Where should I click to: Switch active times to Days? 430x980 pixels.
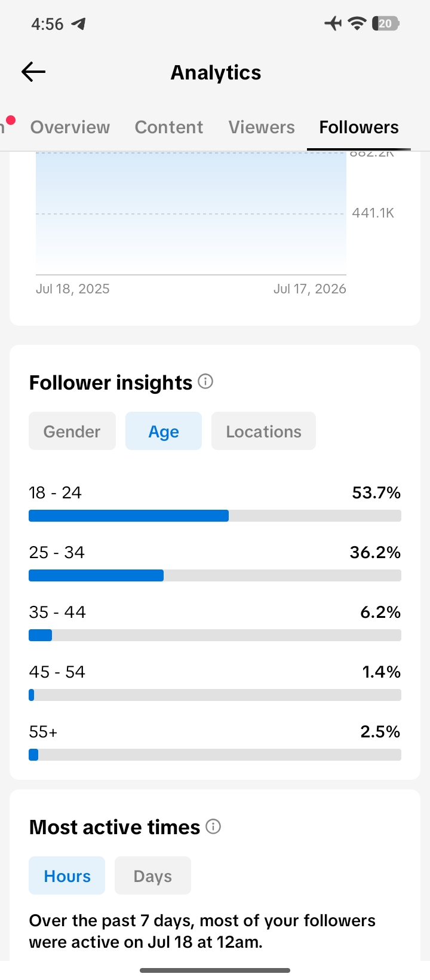point(153,875)
